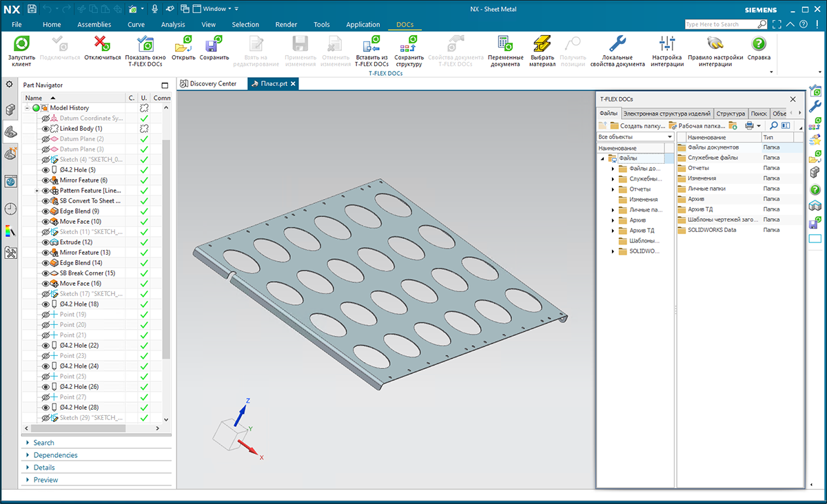Screen dimensions: 827x504
Task: Click the Отключиться ribbon icon
Action: (x=102, y=43)
